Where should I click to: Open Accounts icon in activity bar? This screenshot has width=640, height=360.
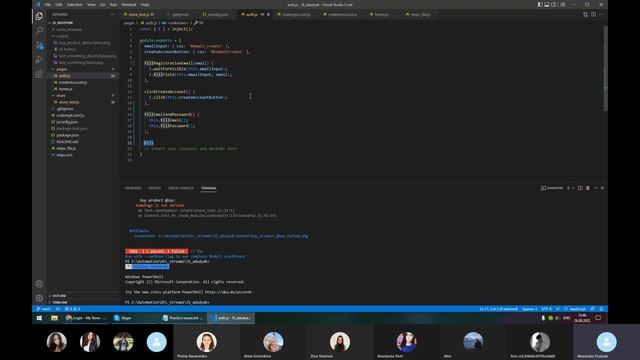tap(39, 284)
